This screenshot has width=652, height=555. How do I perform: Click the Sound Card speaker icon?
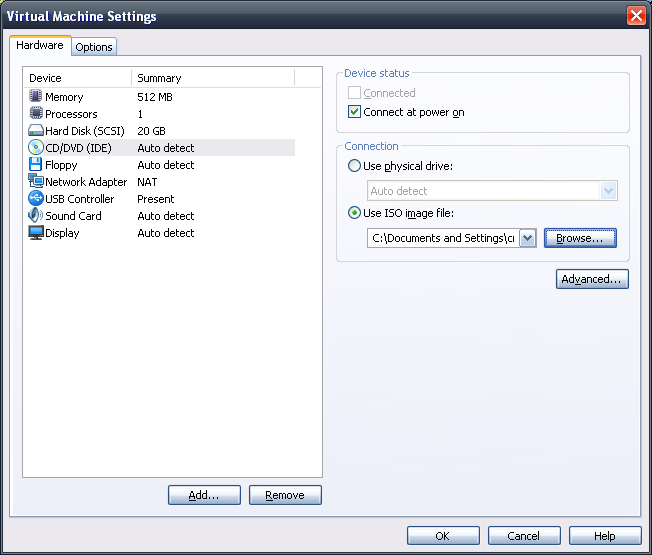(x=36, y=215)
